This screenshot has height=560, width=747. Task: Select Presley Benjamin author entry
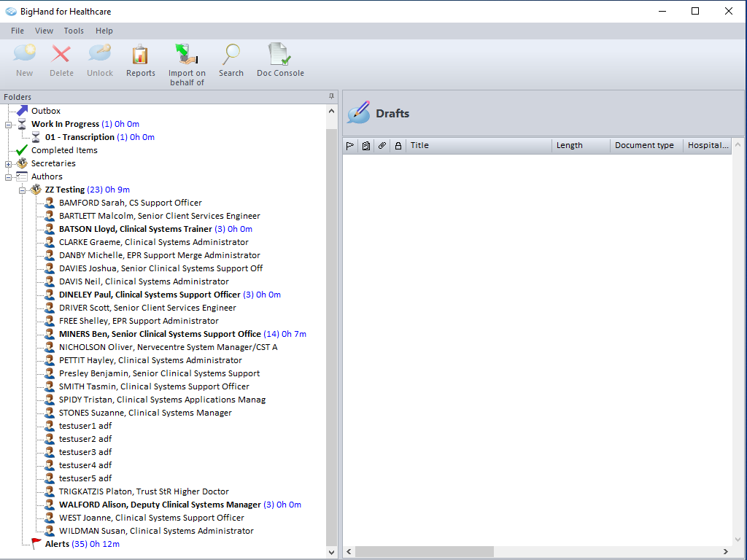click(159, 373)
